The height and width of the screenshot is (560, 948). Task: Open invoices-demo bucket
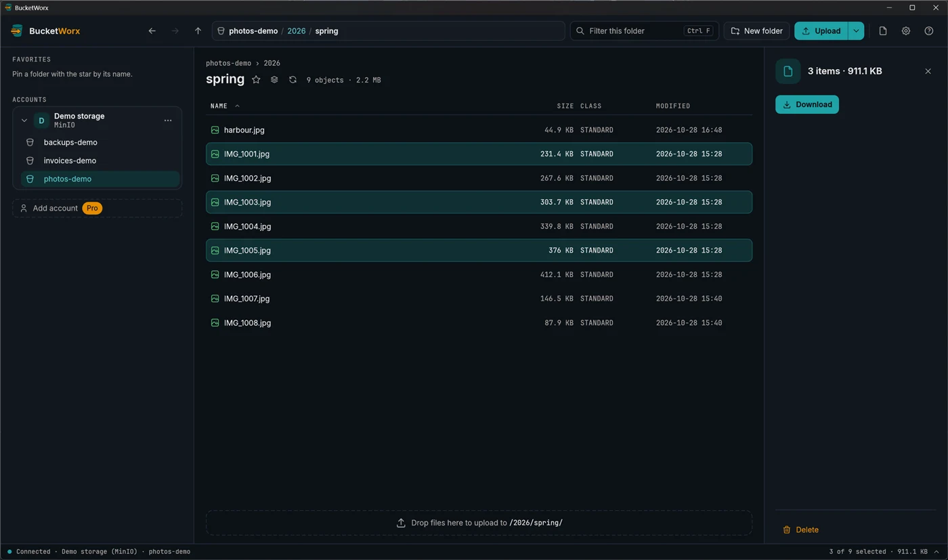point(100,160)
